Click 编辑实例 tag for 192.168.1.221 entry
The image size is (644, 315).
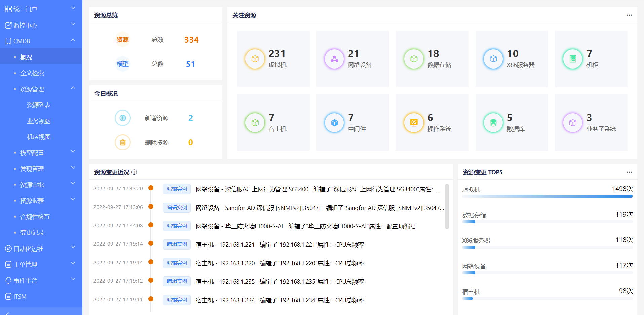(177, 244)
